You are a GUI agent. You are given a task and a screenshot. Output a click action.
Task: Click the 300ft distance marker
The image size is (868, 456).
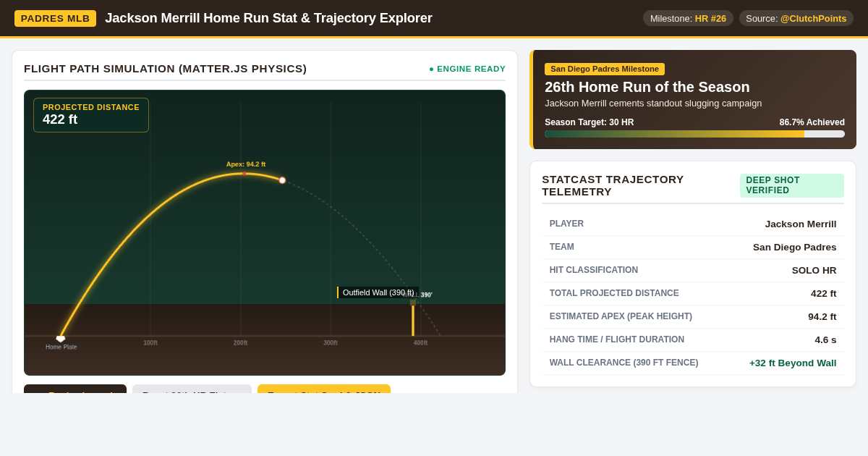pyautogui.click(x=331, y=343)
